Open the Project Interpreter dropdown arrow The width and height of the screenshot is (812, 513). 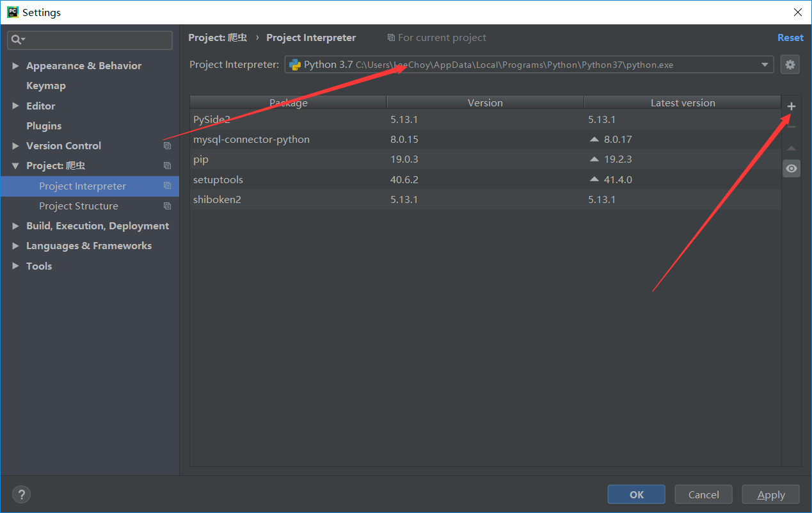pos(765,65)
